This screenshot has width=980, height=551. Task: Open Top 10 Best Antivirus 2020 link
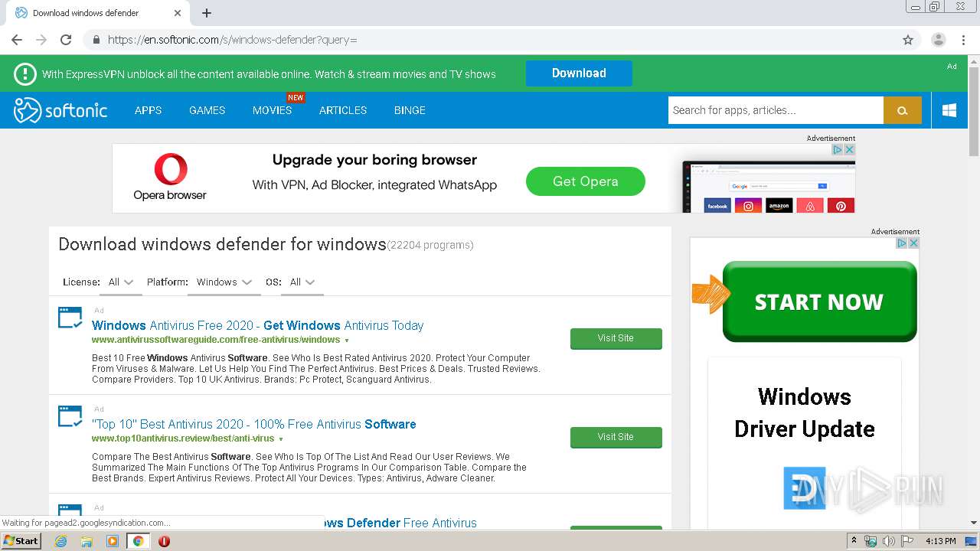pos(254,424)
